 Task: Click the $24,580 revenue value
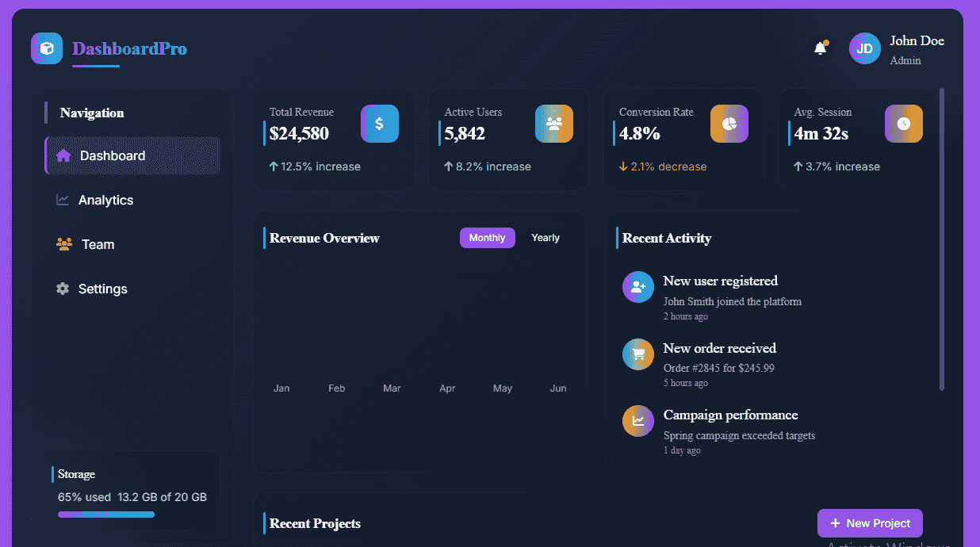point(299,133)
